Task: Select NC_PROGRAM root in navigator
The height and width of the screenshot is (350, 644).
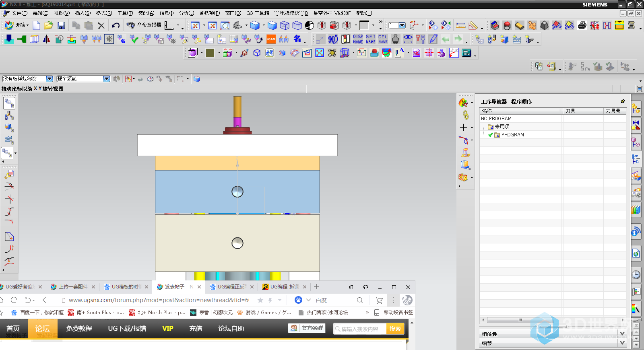Action: click(496, 119)
